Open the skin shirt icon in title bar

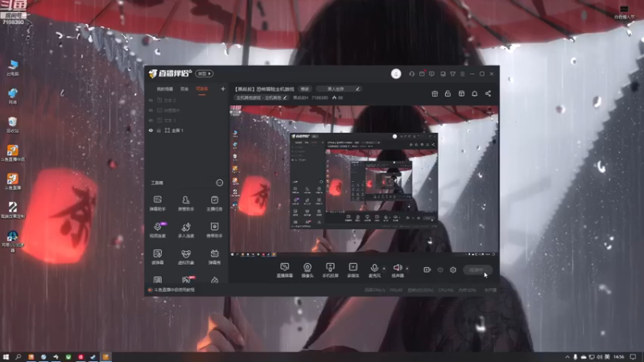(x=452, y=74)
